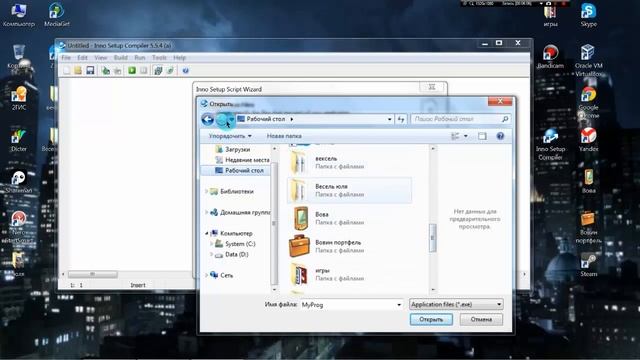
Task: Click the Stop Compile icon in Inno Setup toolbar
Action: pos(118,71)
